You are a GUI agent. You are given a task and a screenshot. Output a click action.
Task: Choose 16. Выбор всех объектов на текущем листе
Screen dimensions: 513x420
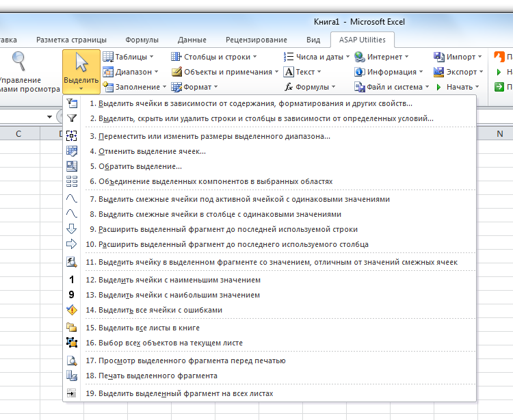point(269,343)
